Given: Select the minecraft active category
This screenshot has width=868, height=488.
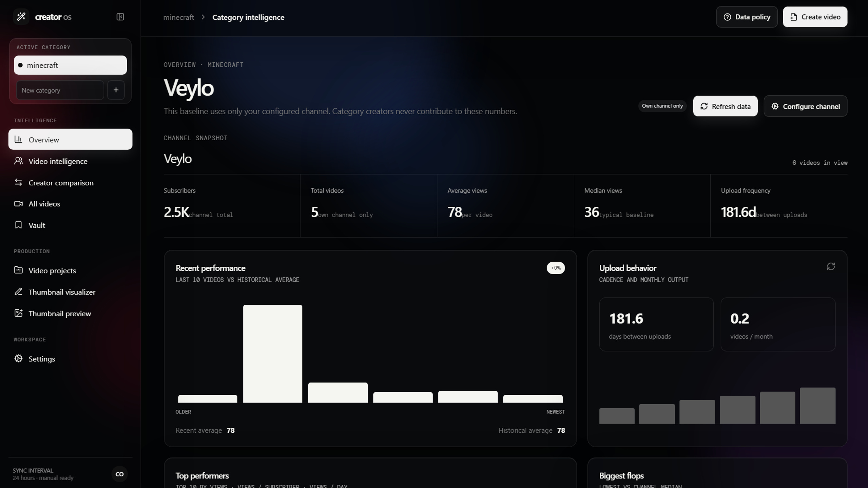Looking at the screenshot, I should 70,65.
